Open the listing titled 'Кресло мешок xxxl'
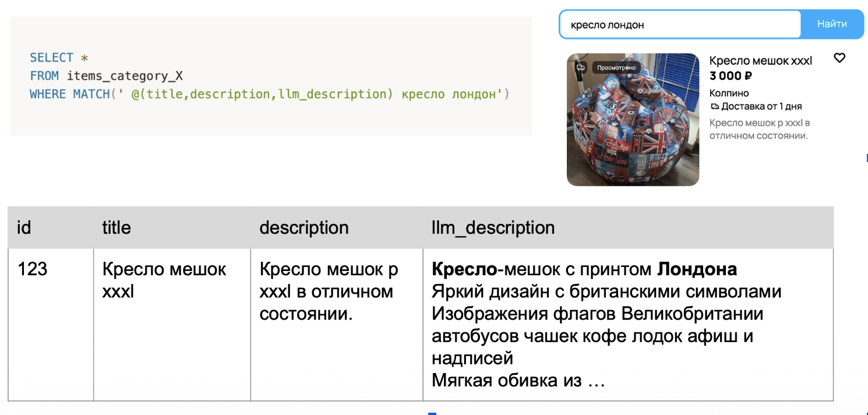Screen dimensions: 868x415 click(760, 61)
